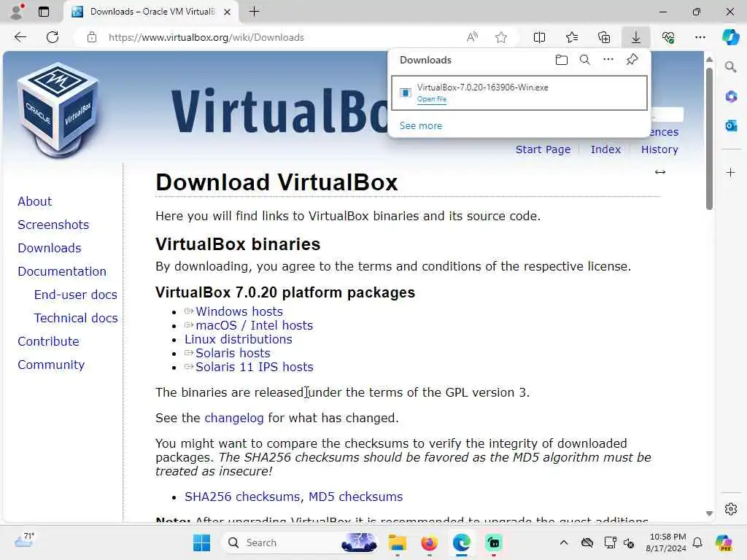Screen dimensions: 747x560
Task: Select VirtualBox-7.0.20-163906-Win.exe download entry
Action: coord(519,93)
